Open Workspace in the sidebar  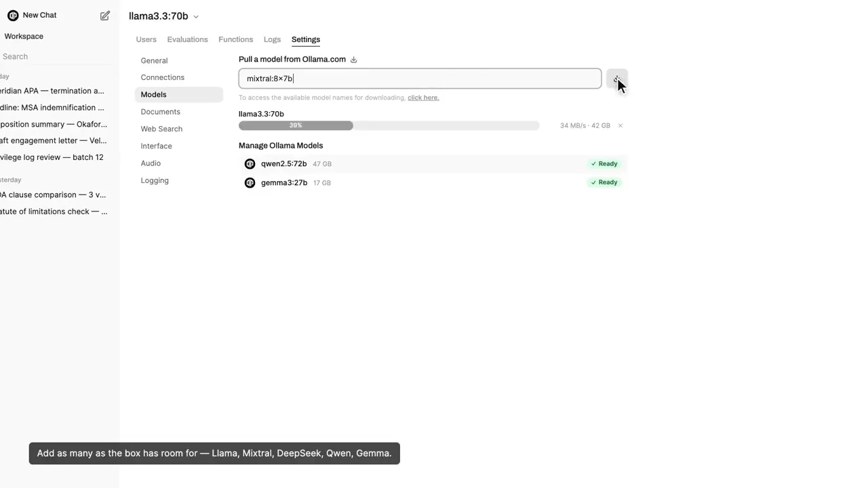point(24,36)
